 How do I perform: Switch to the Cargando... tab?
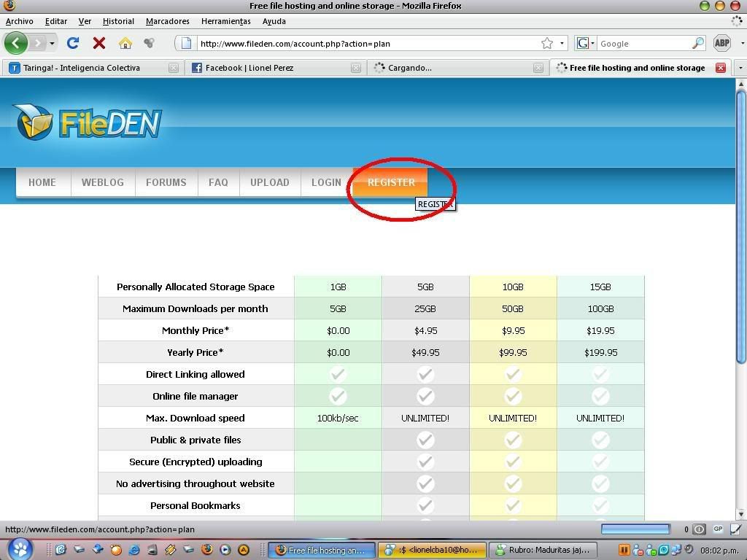click(457, 68)
